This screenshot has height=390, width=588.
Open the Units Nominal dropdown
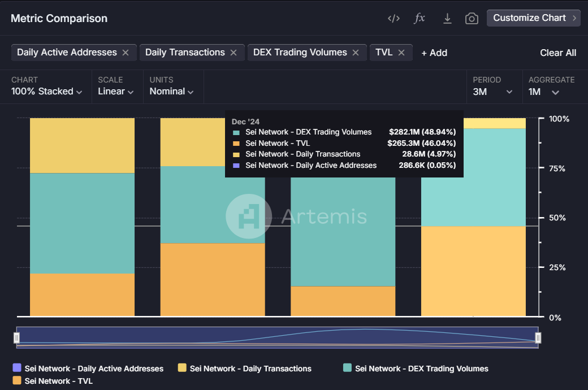pyautogui.click(x=171, y=91)
